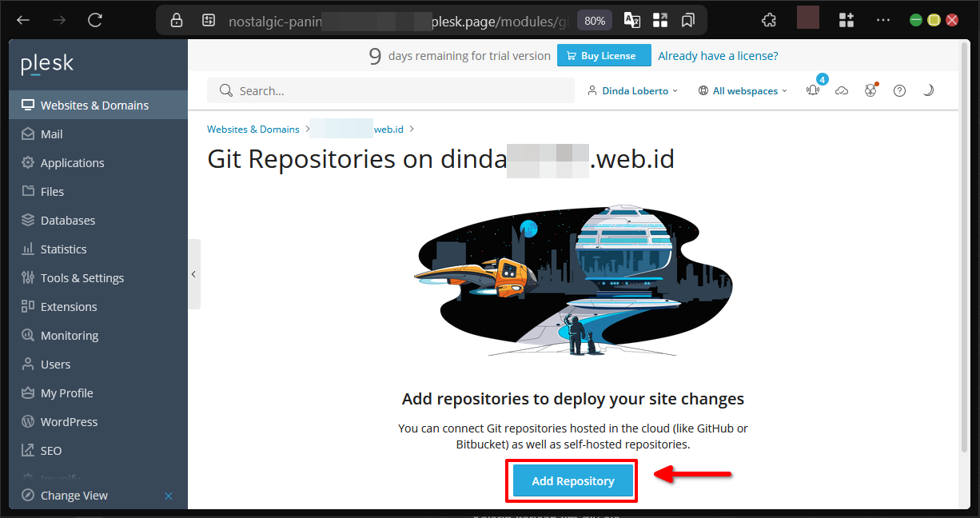This screenshot has width=980, height=518.
Task: Reload the page with browser refresh icon
Action: (95, 21)
